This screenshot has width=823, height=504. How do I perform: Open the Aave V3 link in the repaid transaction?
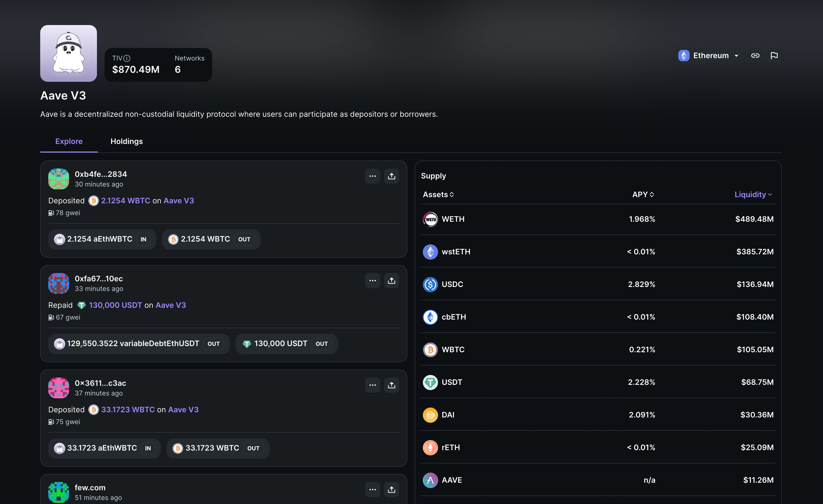click(171, 305)
